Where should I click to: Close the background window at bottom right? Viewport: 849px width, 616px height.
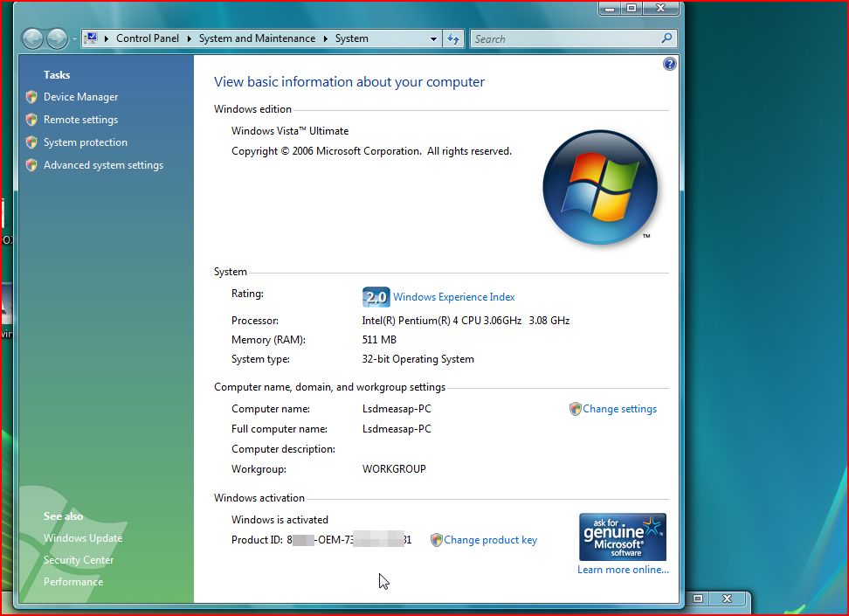(728, 599)
